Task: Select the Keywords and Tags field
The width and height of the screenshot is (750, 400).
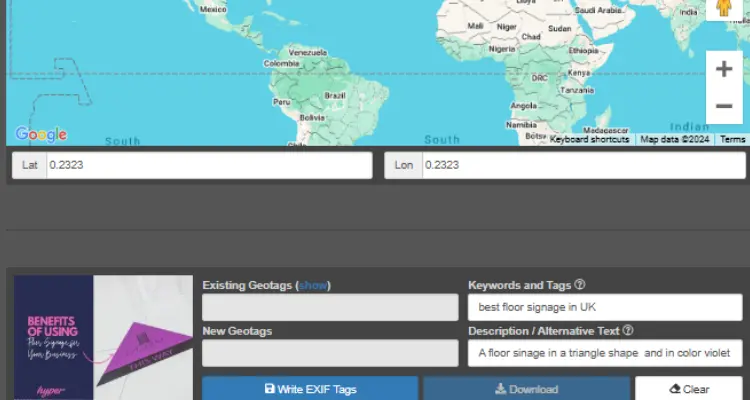Action: (x=605, y=307)
